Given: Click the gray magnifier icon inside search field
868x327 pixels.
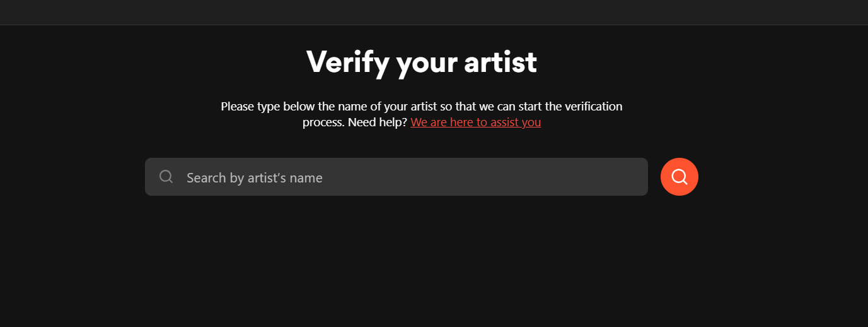Looking at the screenshot, I should [166, 177].
